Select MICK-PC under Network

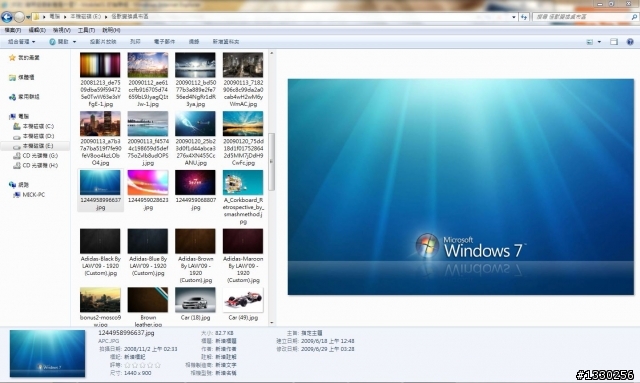tap(29, 195)
